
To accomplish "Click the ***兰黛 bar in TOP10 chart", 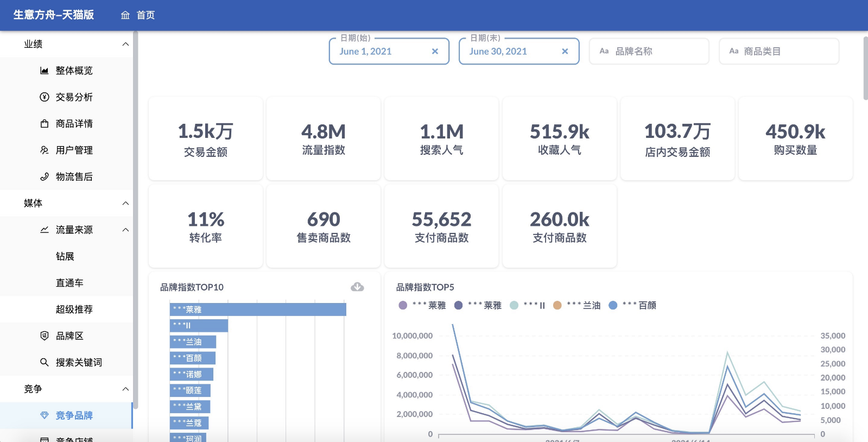I will point(190,407).
